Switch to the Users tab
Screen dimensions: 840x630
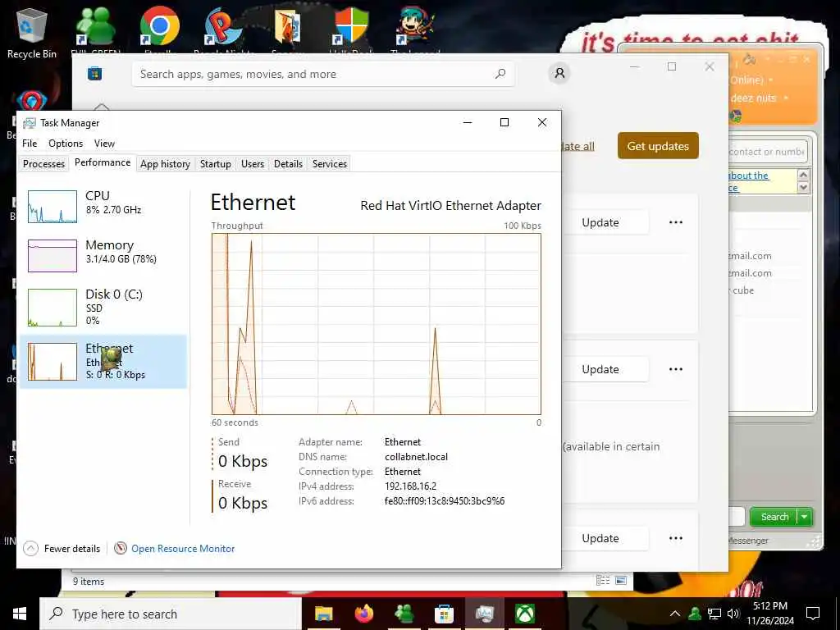pos(253,164)
